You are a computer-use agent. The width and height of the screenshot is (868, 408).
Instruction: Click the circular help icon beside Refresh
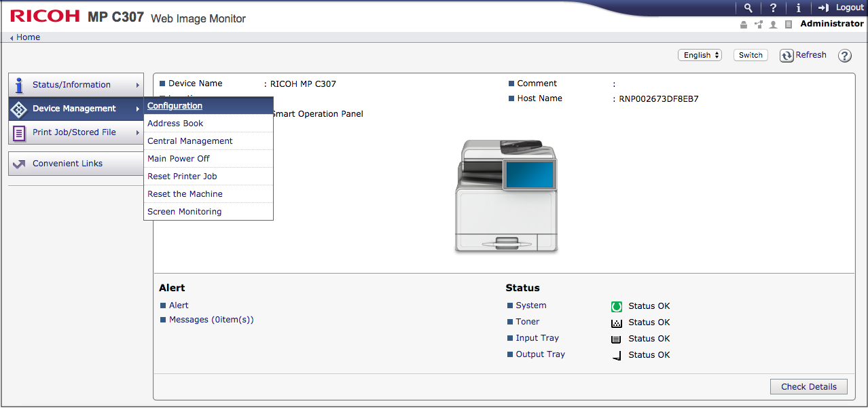845,56
